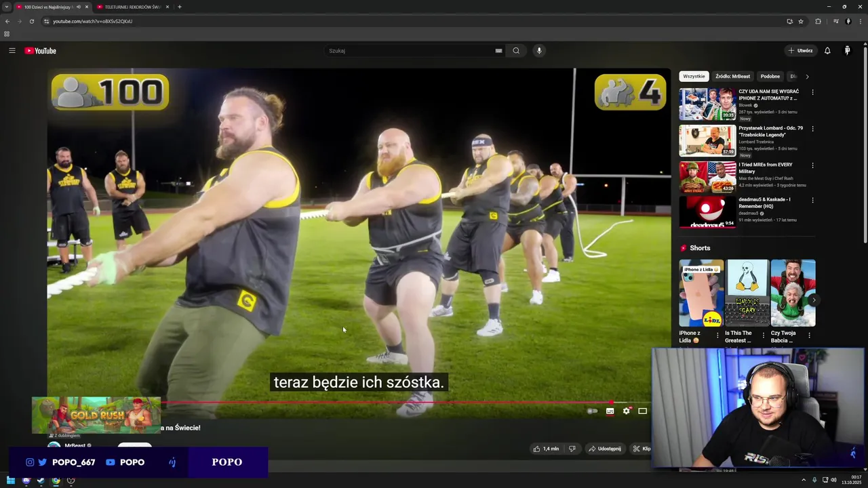Show more filter chips with arrow
The image size is (868, 488).
tap(807, 77)
